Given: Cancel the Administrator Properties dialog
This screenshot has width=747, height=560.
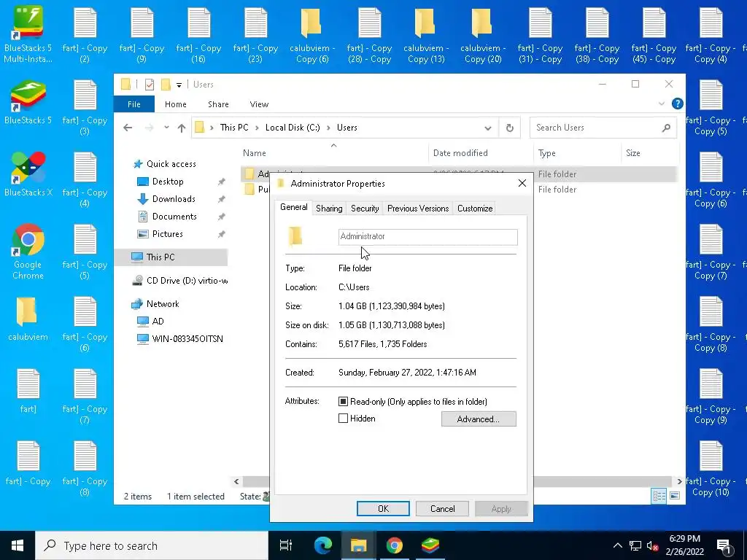Looking at the screenshot, I should (442, 508).
